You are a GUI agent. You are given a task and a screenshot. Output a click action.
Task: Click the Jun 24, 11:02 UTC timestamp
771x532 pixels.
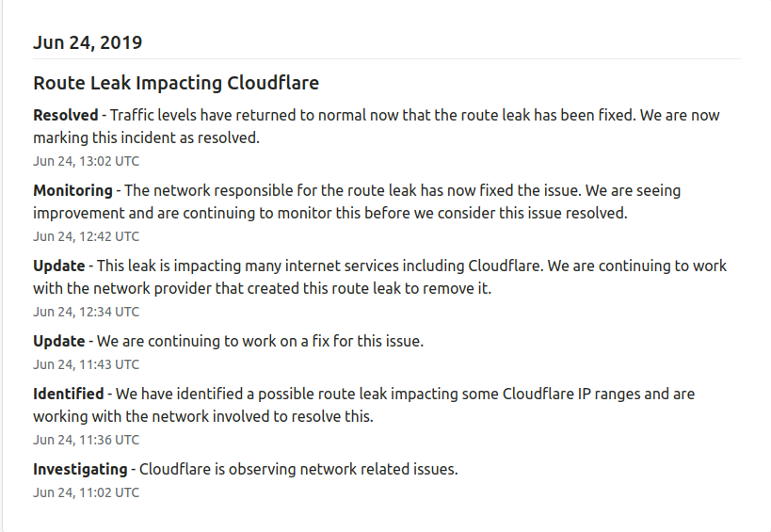tap(86, 492)
